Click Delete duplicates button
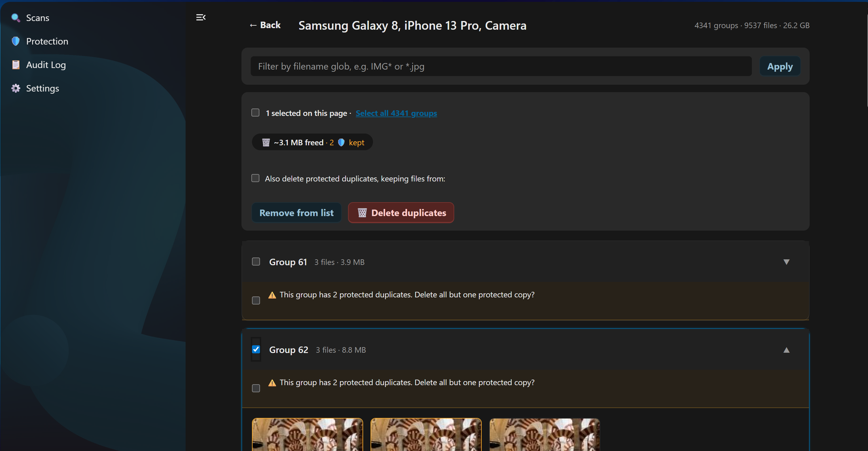Viewport: 868px width, 451px height. pyautogui.click(x=401, y=213)
